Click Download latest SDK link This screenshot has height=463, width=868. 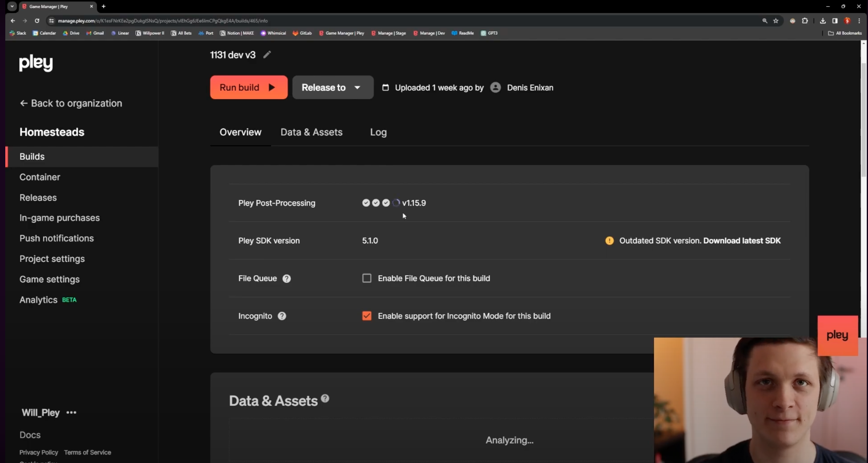coord(742,241)
